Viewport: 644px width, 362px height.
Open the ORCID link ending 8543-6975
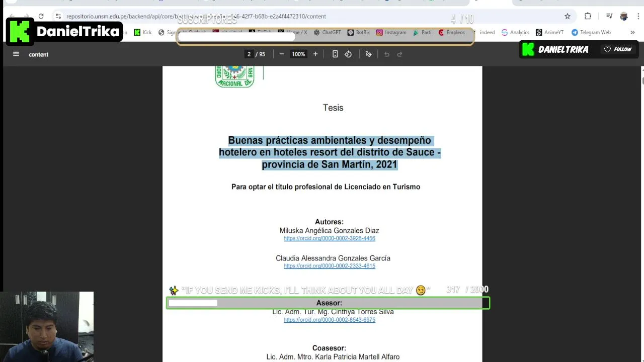click(330, 320)
